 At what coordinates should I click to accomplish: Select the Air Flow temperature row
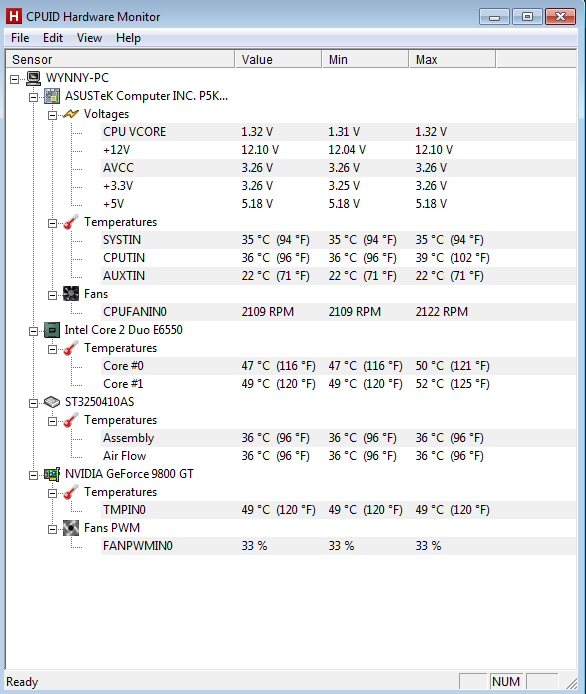(339, 456)
